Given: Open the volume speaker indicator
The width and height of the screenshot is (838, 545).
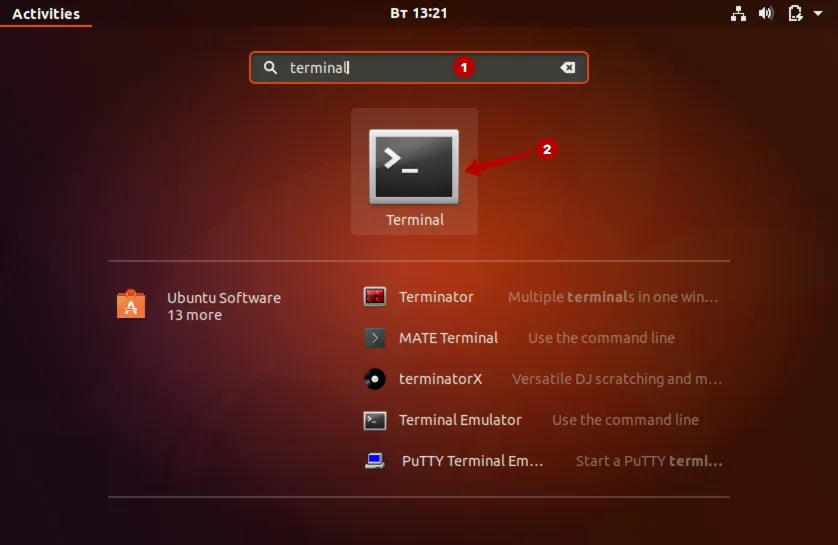Looking at the screenshot, I should [766, 13].
